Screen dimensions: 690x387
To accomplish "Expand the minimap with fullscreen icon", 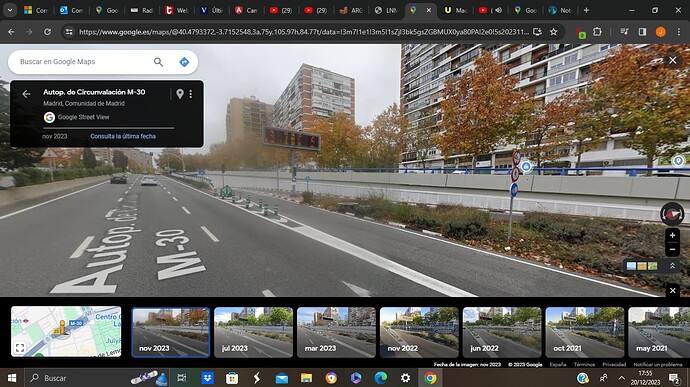I will [20, 348].
